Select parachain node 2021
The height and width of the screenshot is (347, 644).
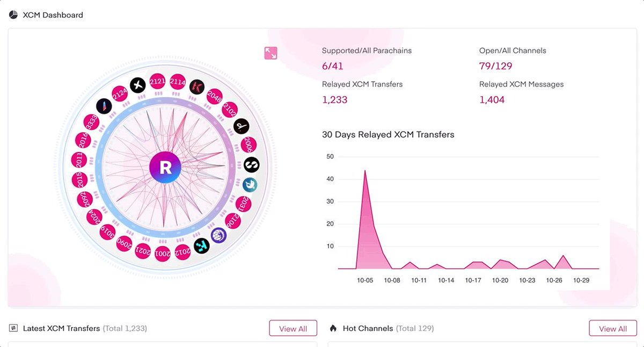tap(143, 251)
